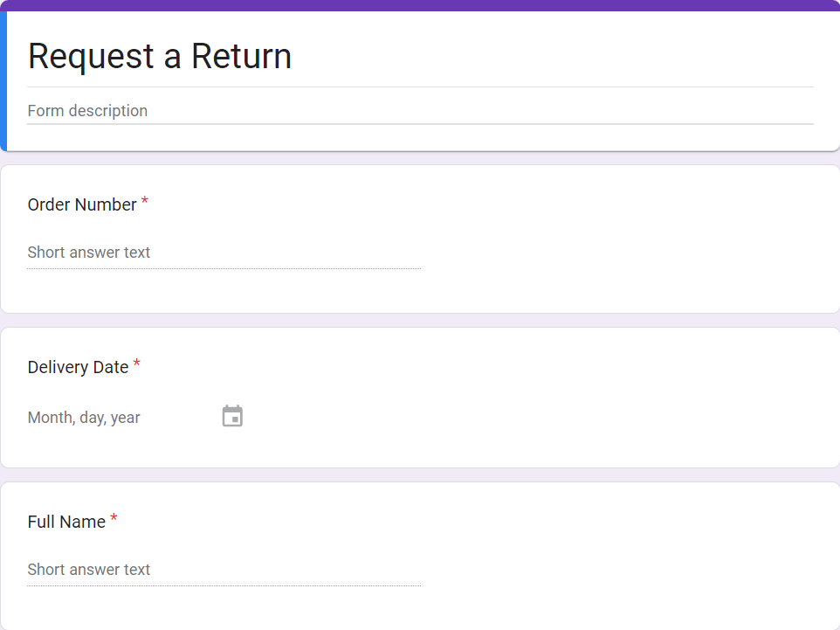
Task: Open the Delivery Date calendar picker icon
Action: click(x=232, y=417)
